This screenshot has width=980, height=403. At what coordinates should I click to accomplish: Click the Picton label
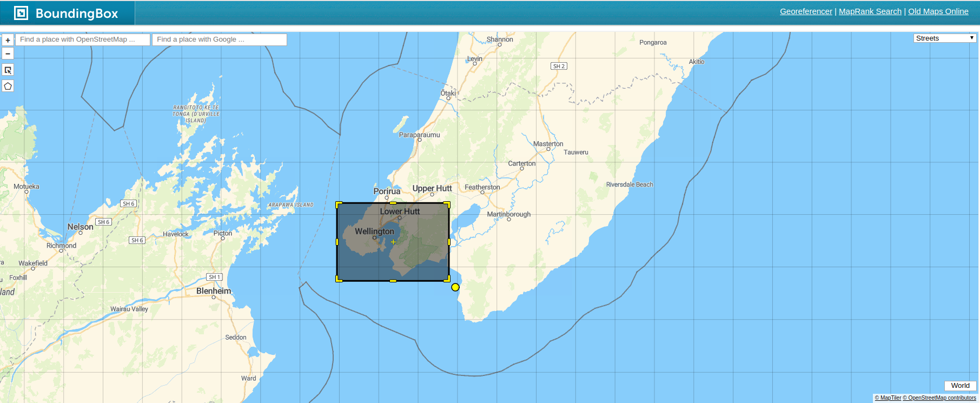tap(223, 233)
